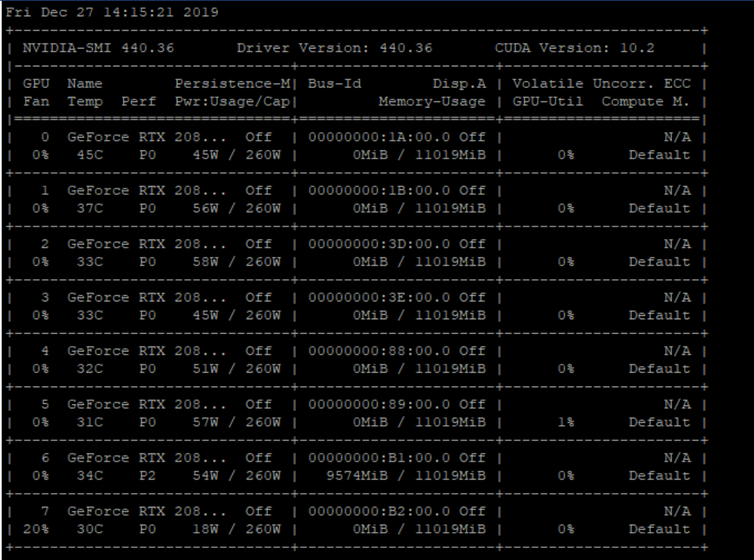This screenshot has width=754, height=560.
Task: Click the Volatile Uncorr. ECC header
Action: pos(601,83)
